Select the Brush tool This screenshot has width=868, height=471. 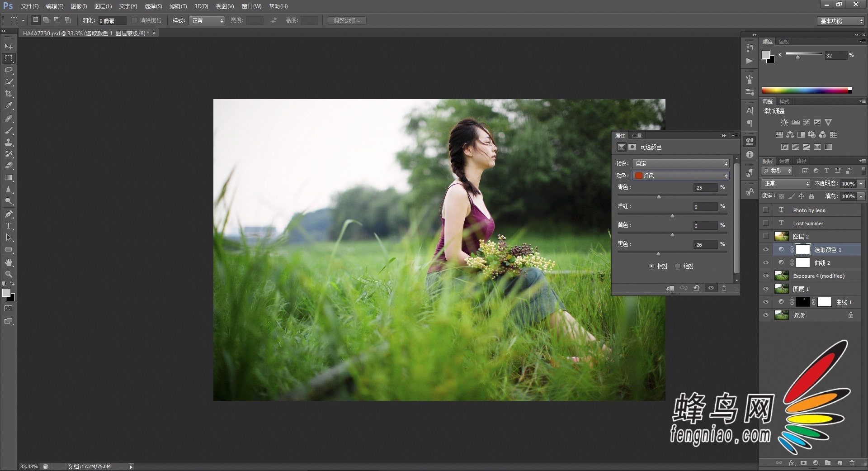[x=9, y=130]
